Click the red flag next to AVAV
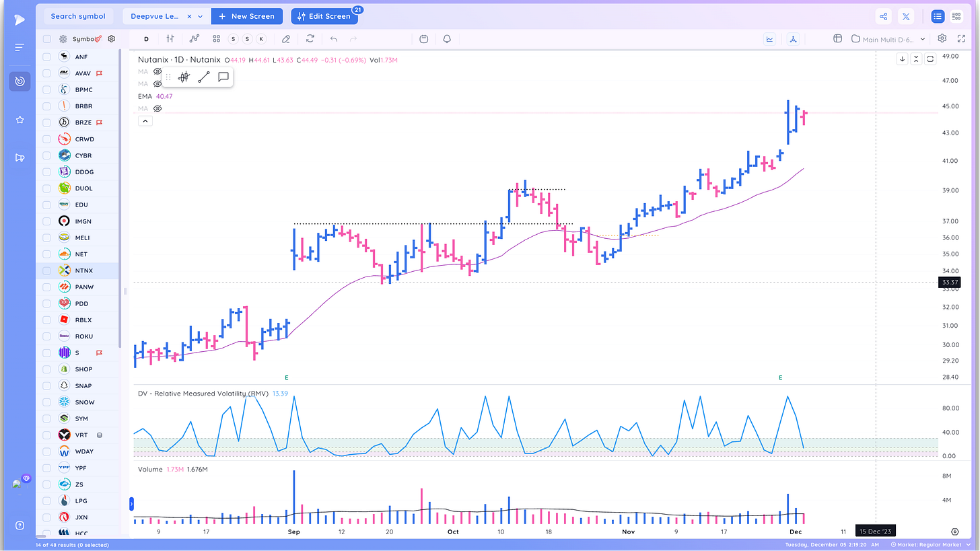Image resolution: width=980 pixels, height=551 pixels. (98, 73)
